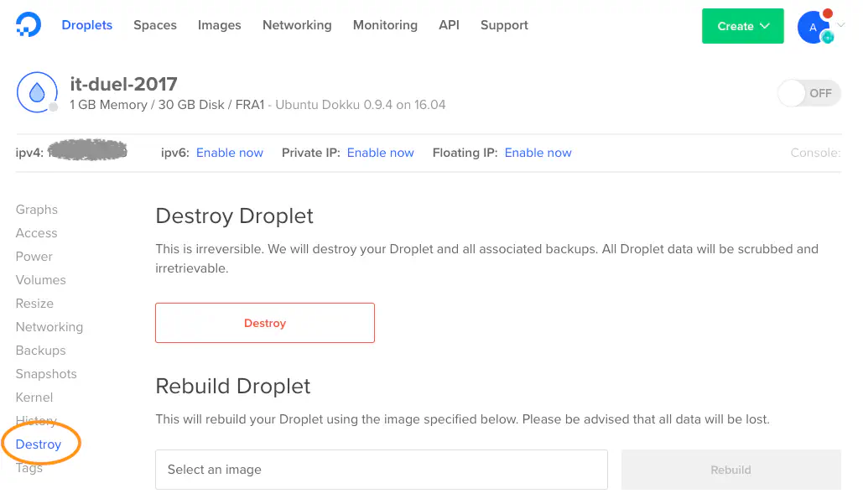
Task: Open the Console link
Action: pyautogui.click(x=814, y=153)
